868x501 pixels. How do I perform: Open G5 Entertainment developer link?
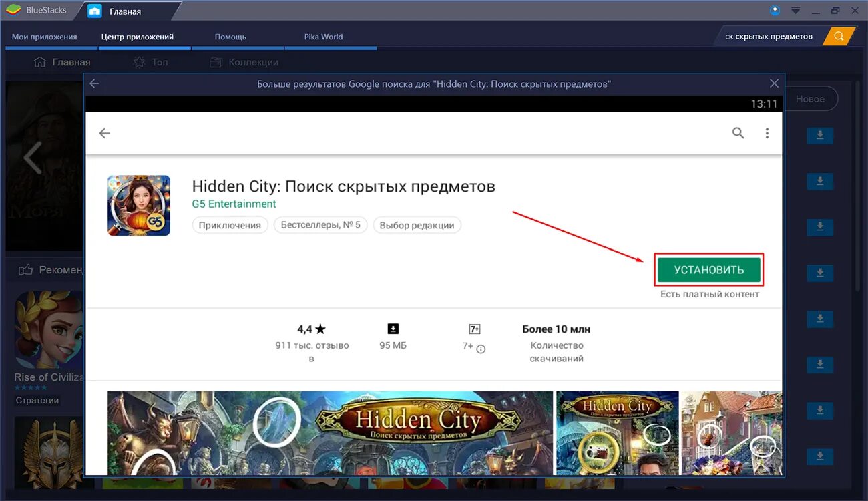click(234, 204)
